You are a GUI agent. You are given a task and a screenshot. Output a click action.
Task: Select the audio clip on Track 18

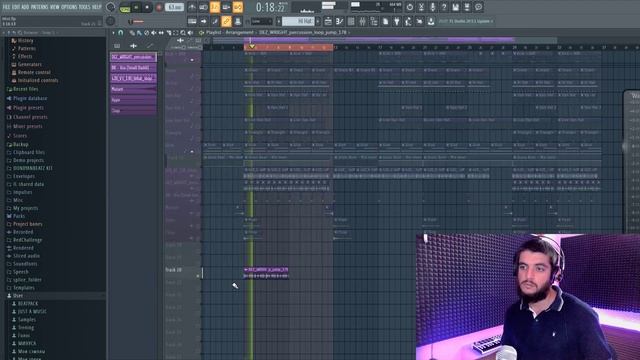pos(266,273)
